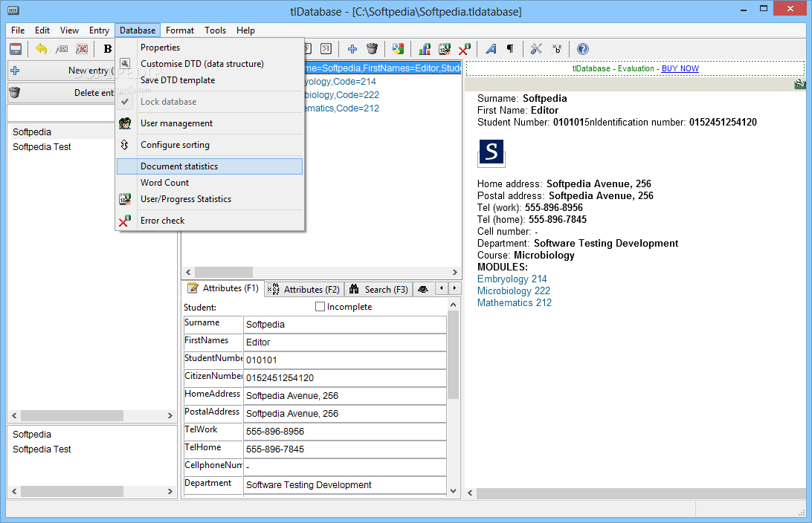
Task: Click the paragraph mark (¶) toolbar icon
Action: (510, 49)
